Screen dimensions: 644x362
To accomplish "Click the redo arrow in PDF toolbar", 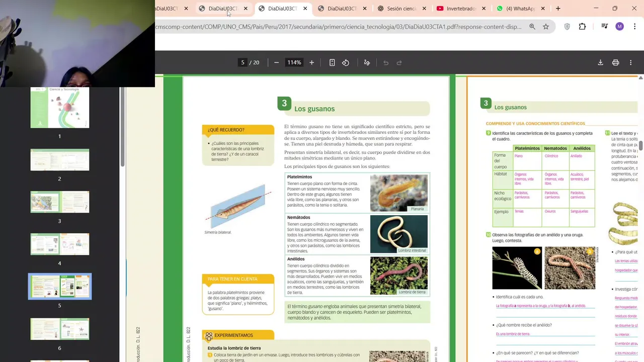I will (399, 62).
